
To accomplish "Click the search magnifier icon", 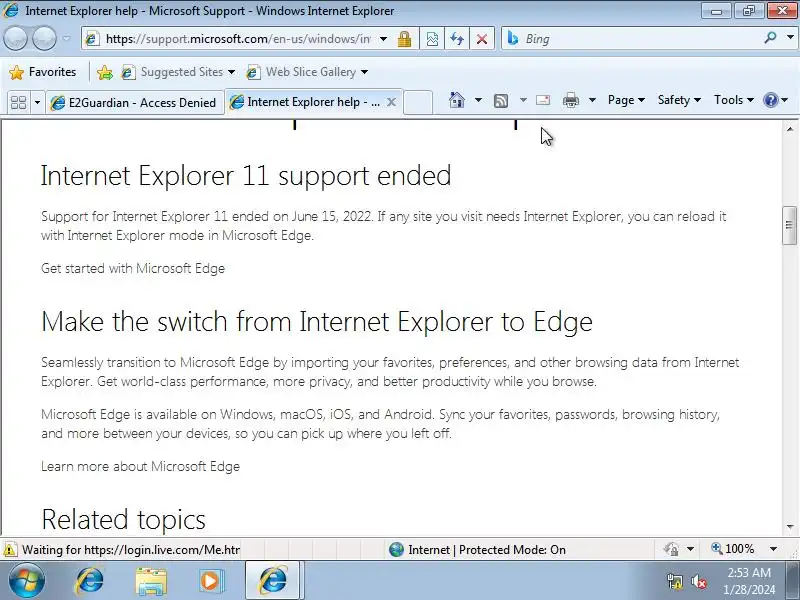I will 770,38.
